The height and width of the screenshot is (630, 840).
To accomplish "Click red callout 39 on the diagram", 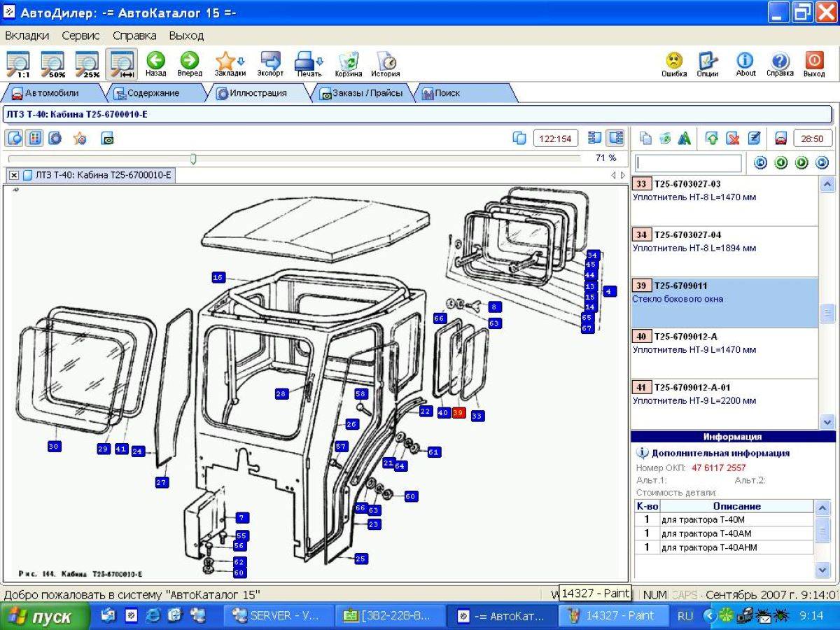I will point(458,413).
